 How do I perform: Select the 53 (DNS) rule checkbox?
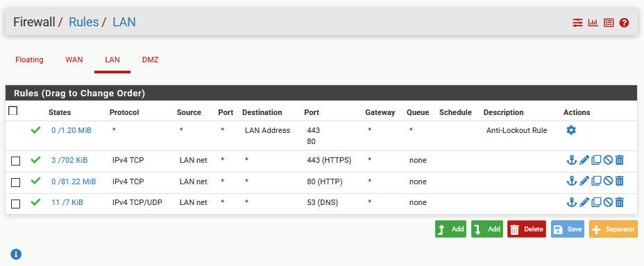click(x=15, y=204)
